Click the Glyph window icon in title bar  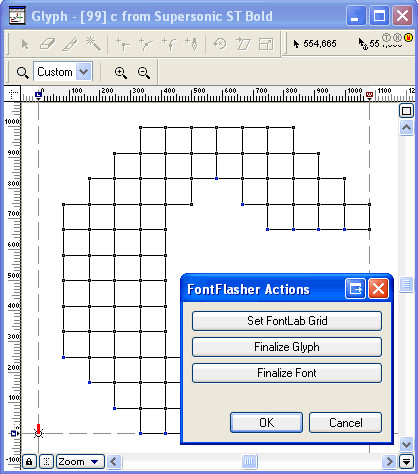17,15
